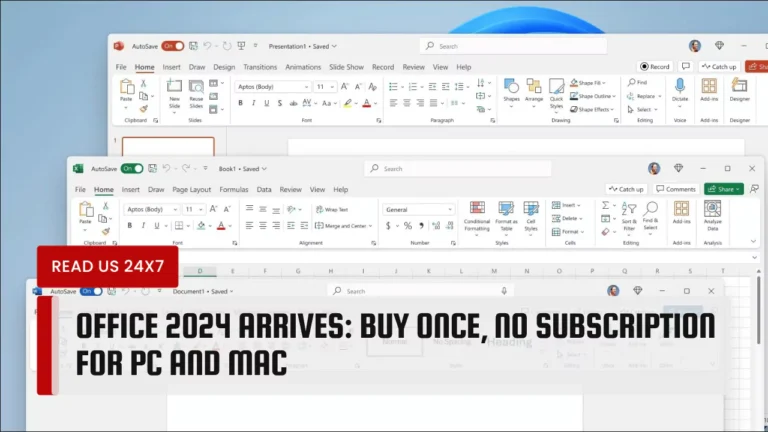Toggle AutoSave switch in Word window
This screenshot has height=432, width=768.
tap(91, 291)
